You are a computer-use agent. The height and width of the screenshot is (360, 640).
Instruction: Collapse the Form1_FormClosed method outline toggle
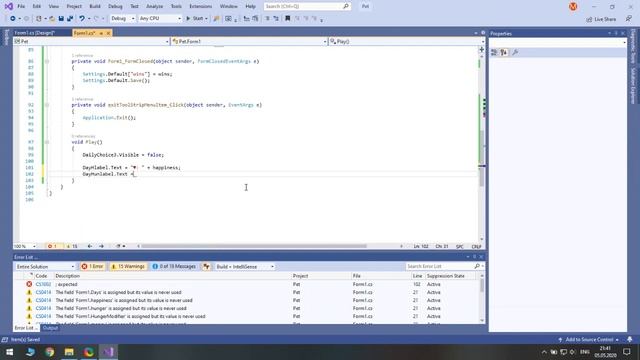(x=47, y=61)
